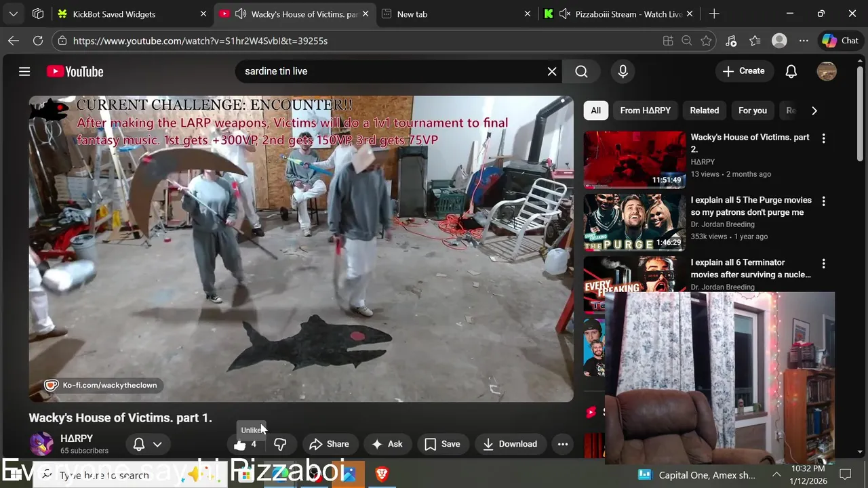Viewport: 868px width, 488px height.
Task: Open the browser music note icon
Action: [731, 41]
